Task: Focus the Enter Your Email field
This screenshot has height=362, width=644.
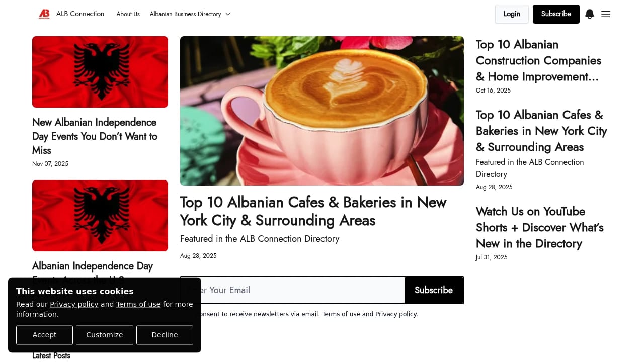Action: (x=293, y=290)
